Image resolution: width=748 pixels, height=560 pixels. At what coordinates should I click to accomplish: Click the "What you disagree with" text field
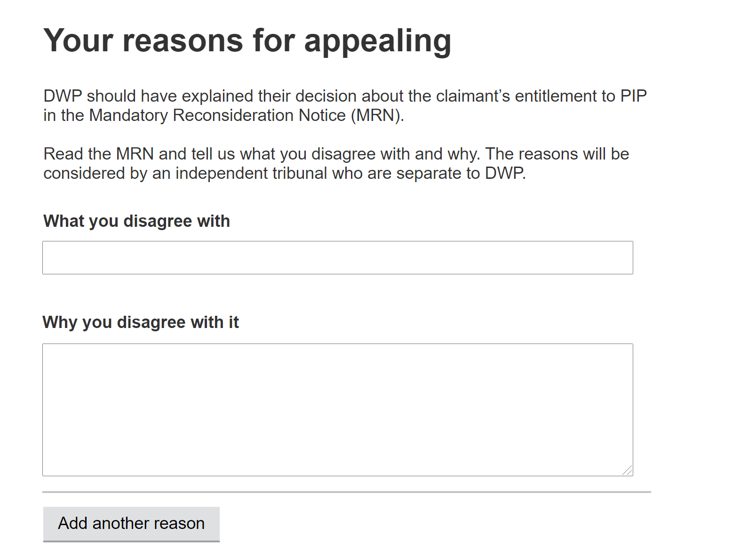pyautogui.click(x=337, y=257)
